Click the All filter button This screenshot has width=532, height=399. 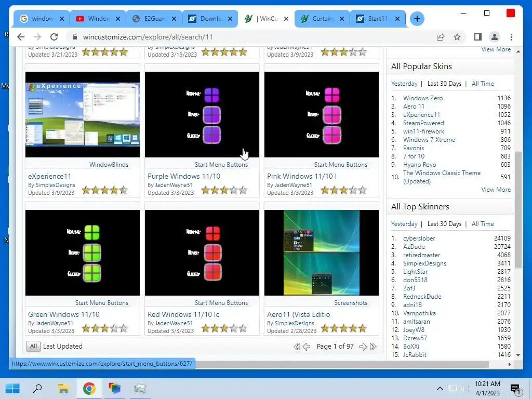coord(33,347)
